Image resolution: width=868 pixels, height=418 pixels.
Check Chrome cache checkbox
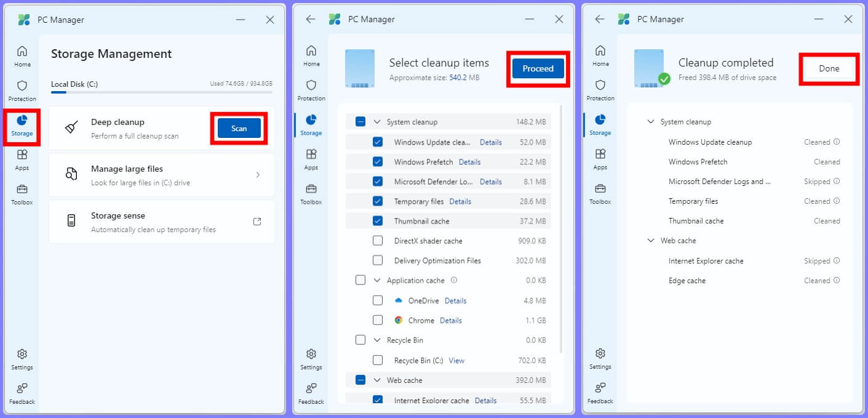tap(378, 320)
